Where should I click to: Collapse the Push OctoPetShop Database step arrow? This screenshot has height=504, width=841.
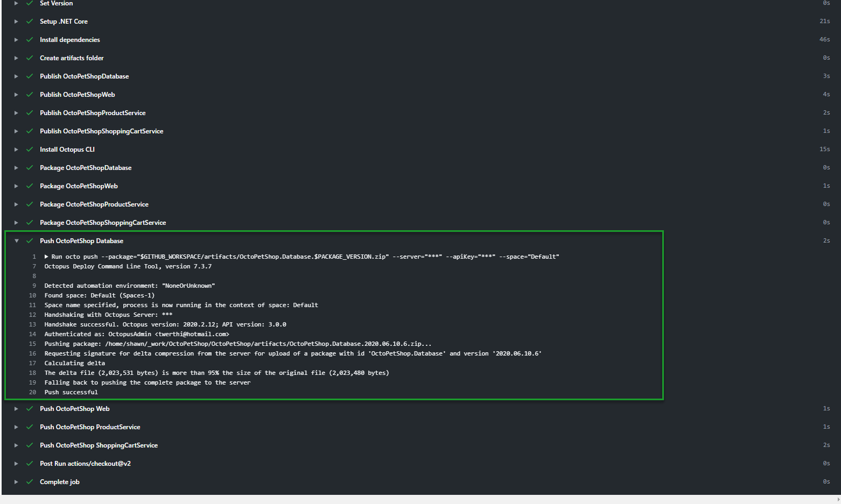(17, 241)
